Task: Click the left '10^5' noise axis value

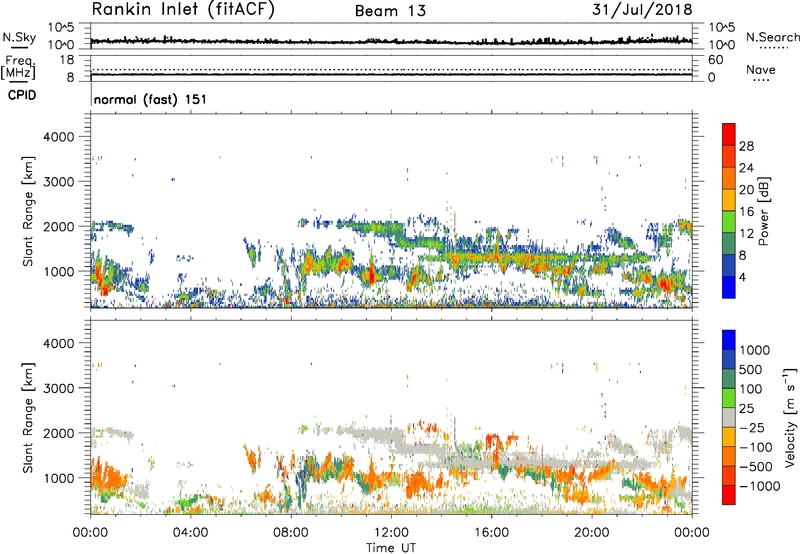Action: click(x=61, y=27)
